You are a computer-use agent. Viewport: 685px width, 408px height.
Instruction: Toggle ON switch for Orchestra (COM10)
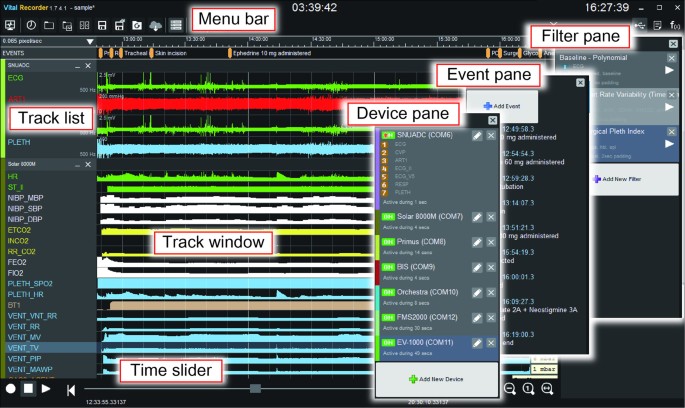point(387,292)
